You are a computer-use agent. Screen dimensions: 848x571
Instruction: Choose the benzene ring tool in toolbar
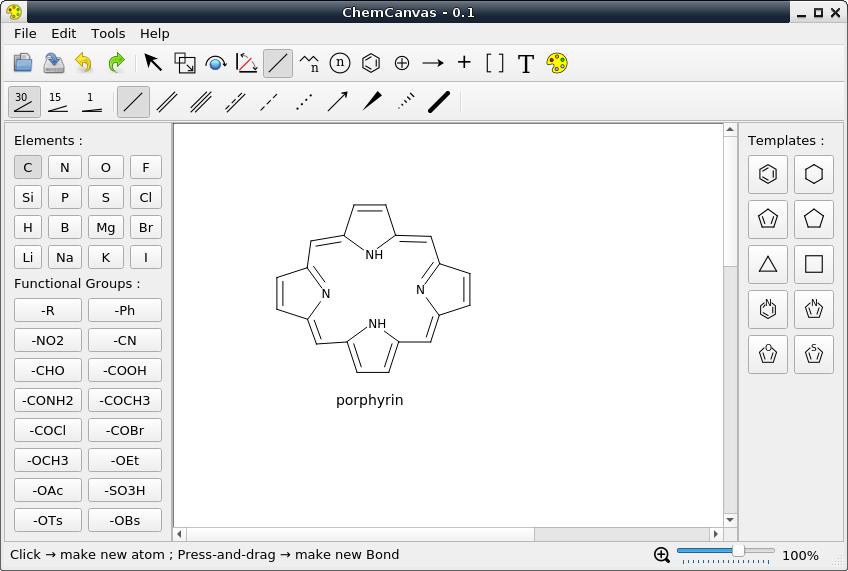click(x=371, y=63)
